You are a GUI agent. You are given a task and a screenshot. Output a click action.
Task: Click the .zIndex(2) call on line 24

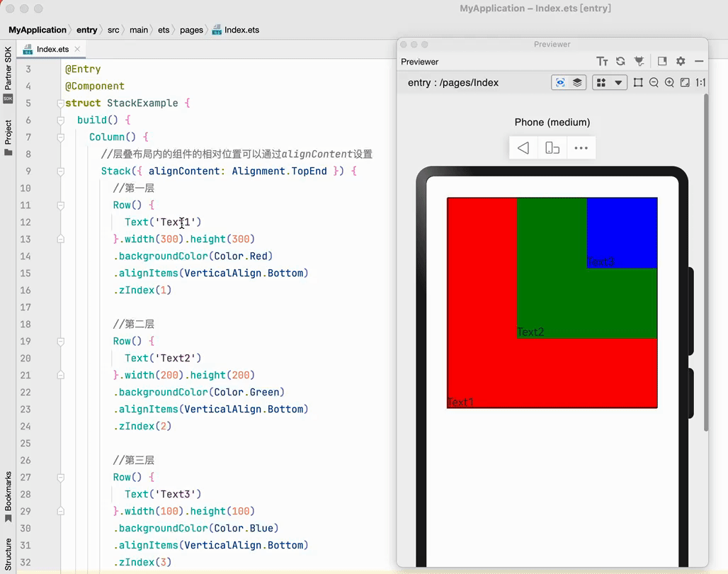pyautogui.click(x=142, y=426)
